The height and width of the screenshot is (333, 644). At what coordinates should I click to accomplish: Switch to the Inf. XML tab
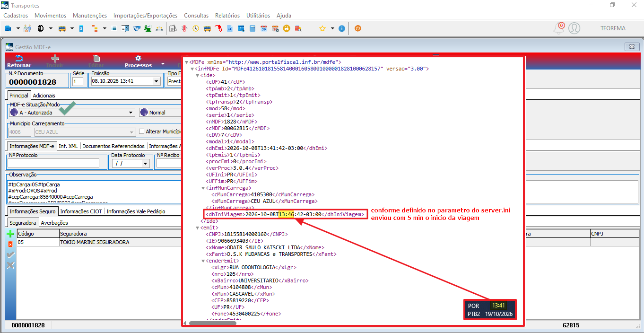click(68, 146)
